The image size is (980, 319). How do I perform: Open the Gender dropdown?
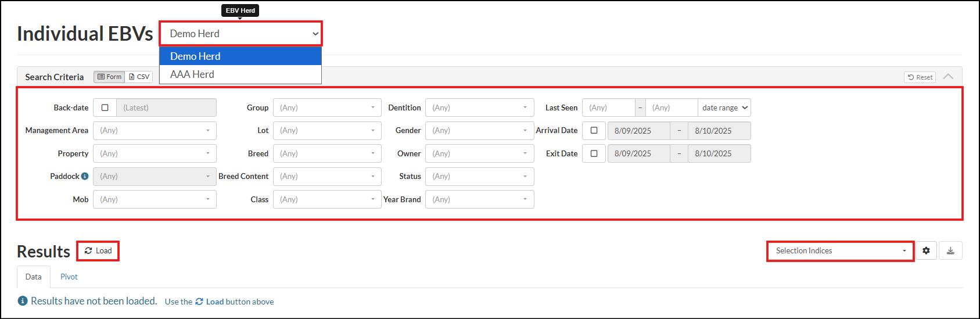(x=479, y=131)
